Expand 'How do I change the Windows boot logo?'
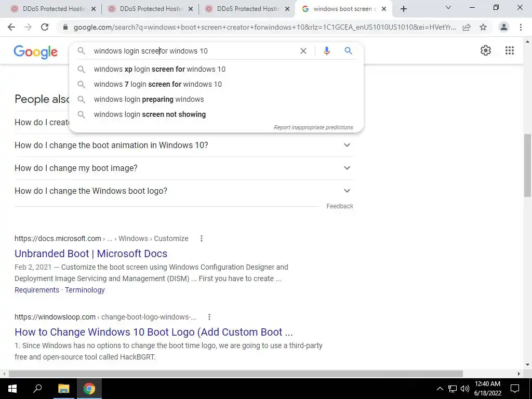The width and height of the screenshot is (532, 399). click(184, 191)
